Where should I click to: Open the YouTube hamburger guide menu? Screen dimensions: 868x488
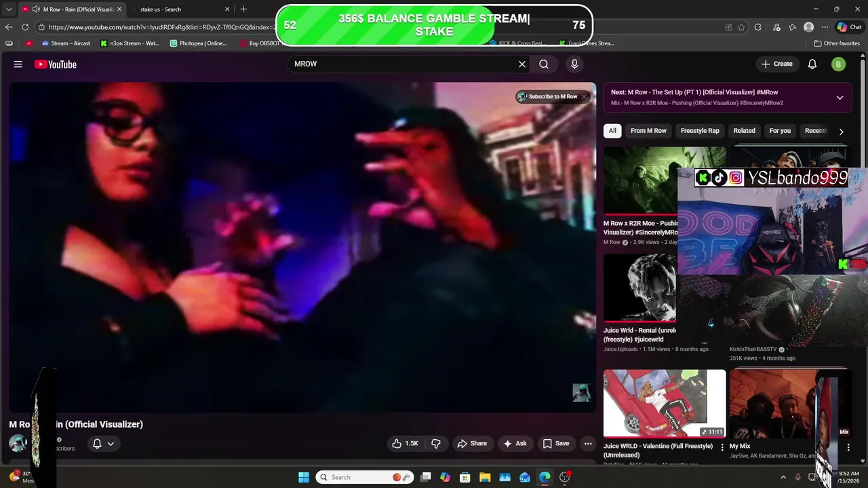click(18, 64)
